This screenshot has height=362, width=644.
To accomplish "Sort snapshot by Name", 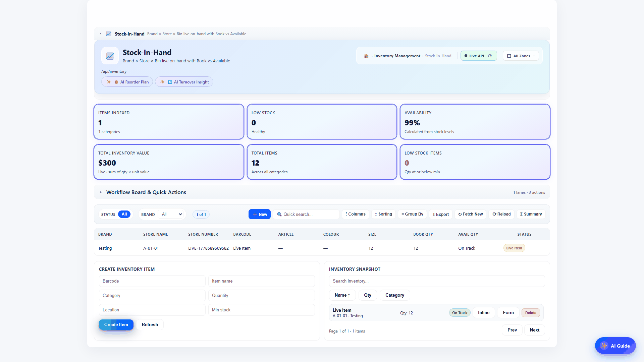I will 342,295.
